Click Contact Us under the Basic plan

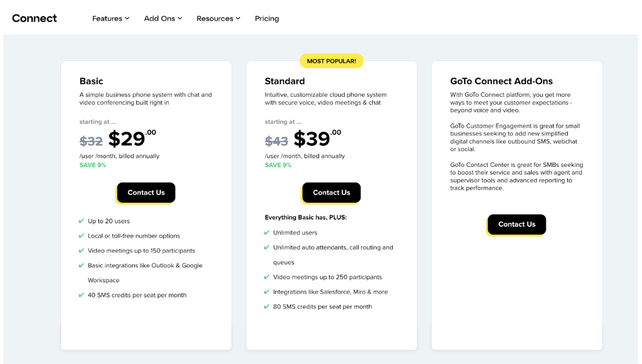[x=145, y=192]
